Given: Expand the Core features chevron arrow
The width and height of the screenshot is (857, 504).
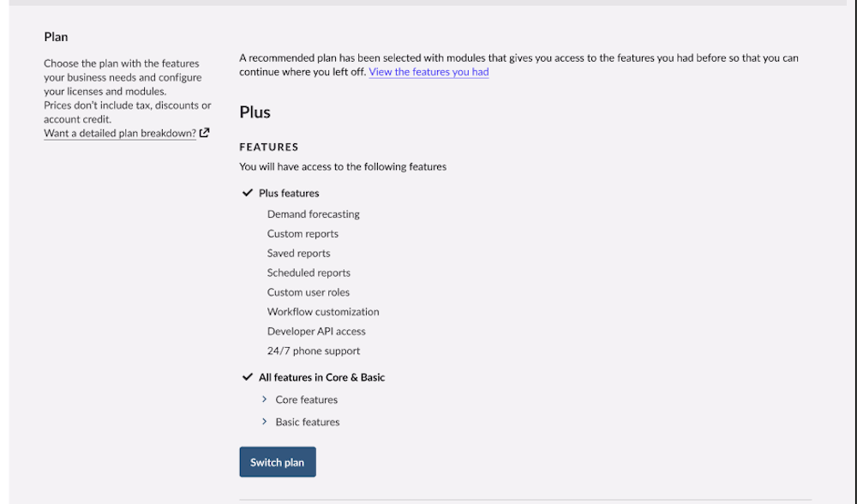Looking at the screenshot, I should point(265,399).
